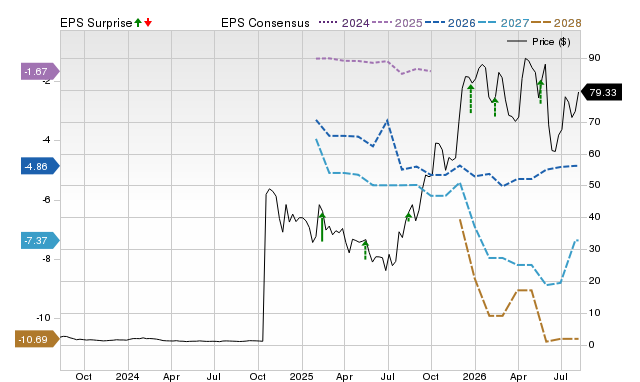Click the dark blue -4.86 value tag

pyautogui.click(x=40, y=167)
